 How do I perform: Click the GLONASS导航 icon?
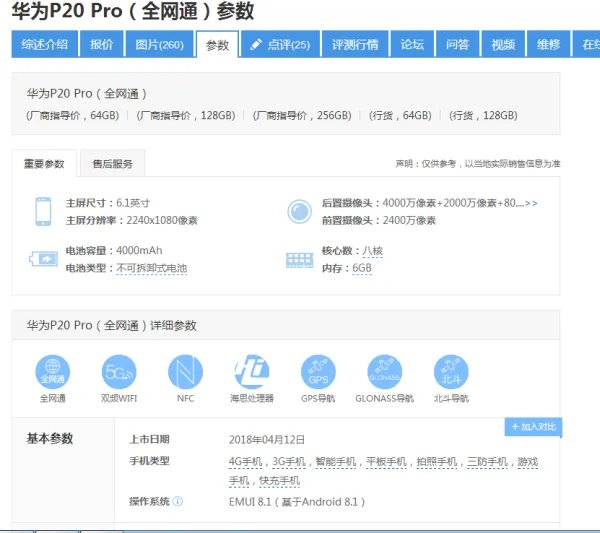tap(385, 372)
